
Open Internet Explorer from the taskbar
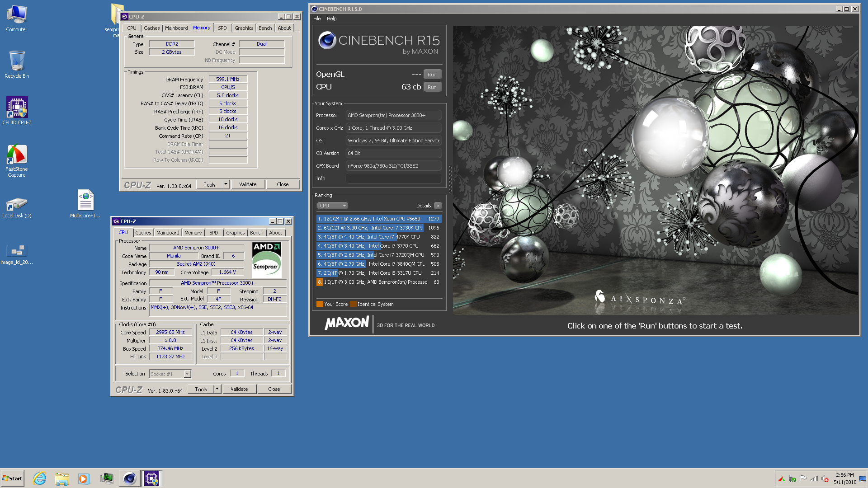(x=40, y=479)
